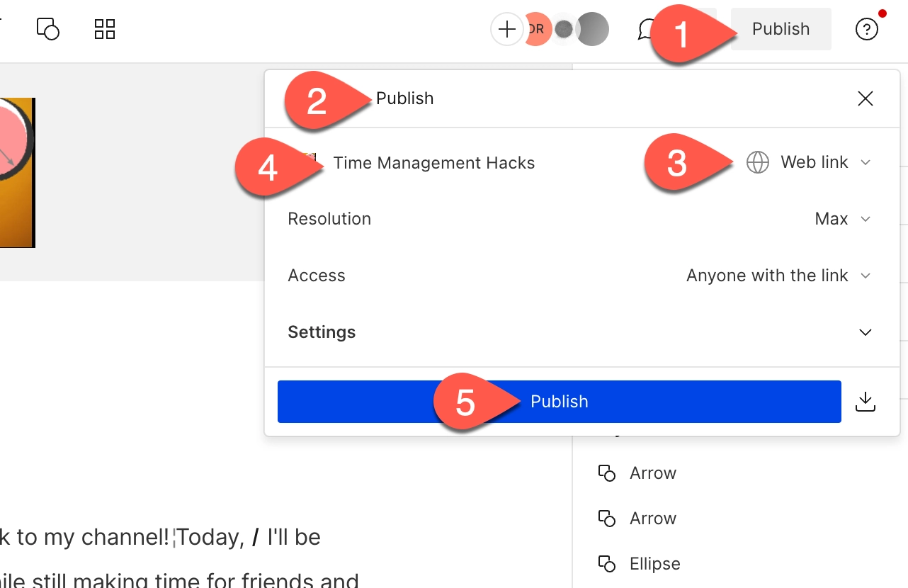Click the download icon beside the Publish button
The width and height of the screenshot is (908, 588).
click(865, 401)
